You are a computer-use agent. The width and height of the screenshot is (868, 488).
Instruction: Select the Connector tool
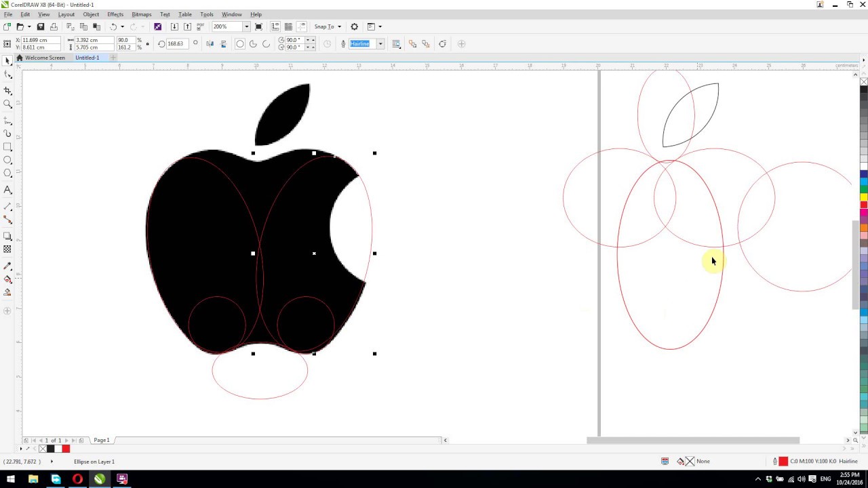[7, 220]
